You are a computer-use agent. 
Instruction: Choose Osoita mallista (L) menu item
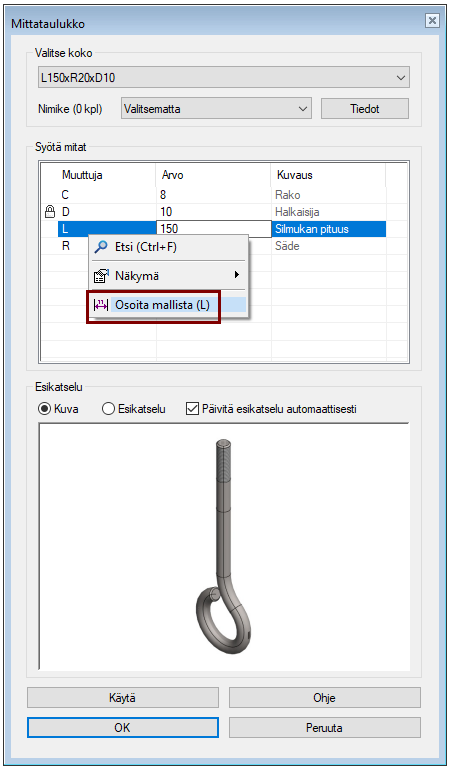168,305
